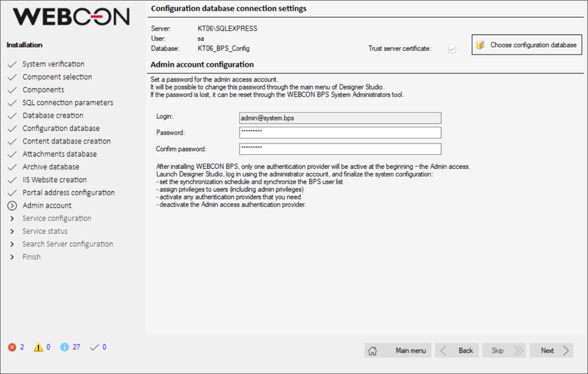Screen dimensions: 588x374
Task: Focus the Confirm password field
Action: point(340,149)
